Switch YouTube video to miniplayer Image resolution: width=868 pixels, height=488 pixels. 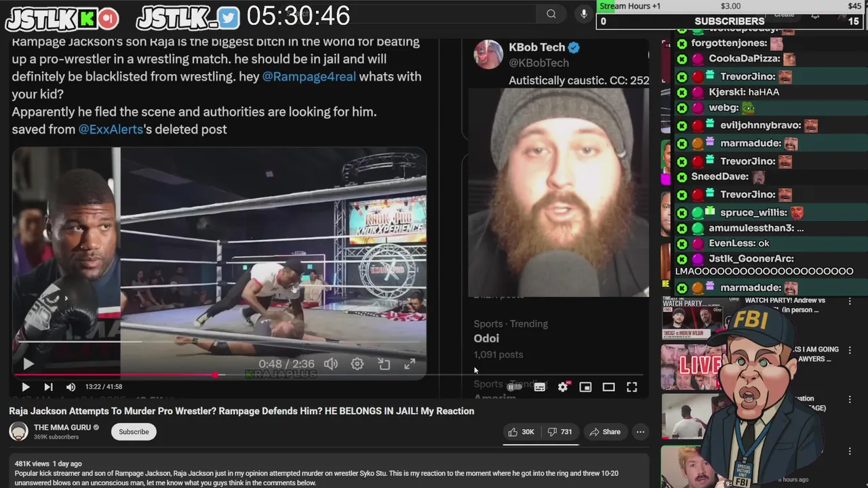(x=585, y=387)
